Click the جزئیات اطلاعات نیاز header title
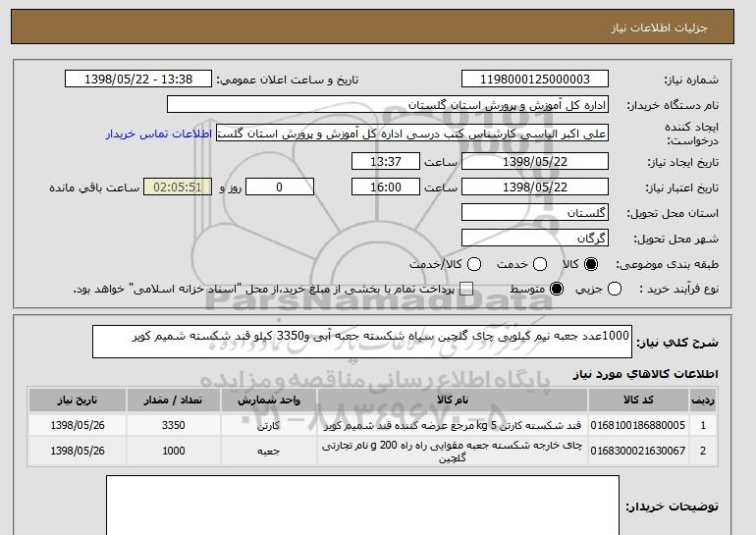This screenshot has height=535, width=756. (x=660, y=27)
